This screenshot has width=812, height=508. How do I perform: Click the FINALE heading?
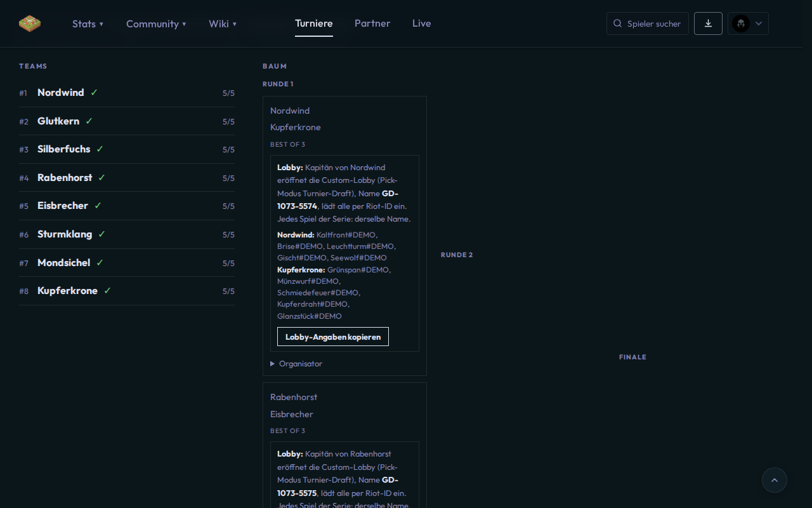point(632,357)
